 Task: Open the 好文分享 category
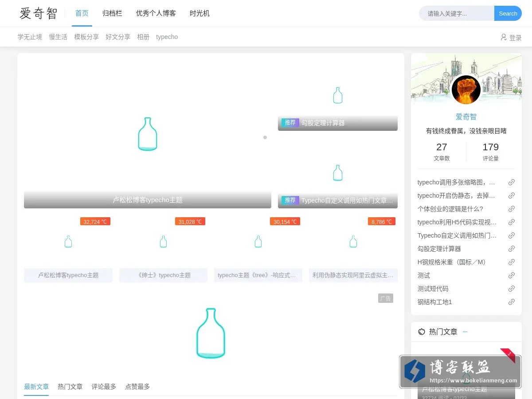click(x=118, y=37)
